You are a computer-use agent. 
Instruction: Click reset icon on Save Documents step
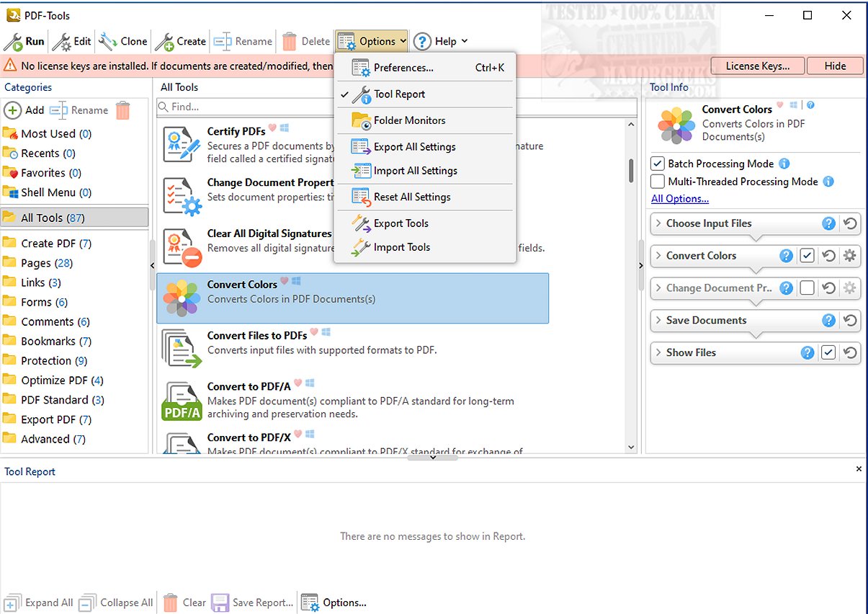coord(850,321)
